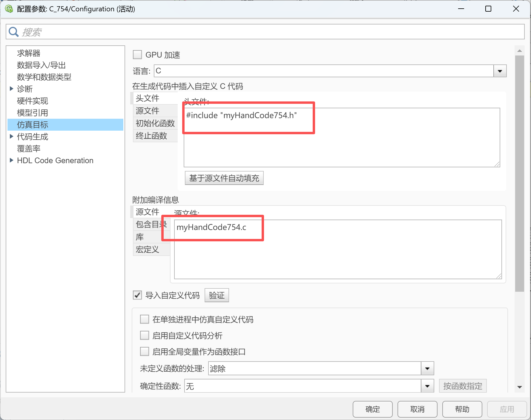Expand the 诊断 tree node

click(x=12, y=89)
